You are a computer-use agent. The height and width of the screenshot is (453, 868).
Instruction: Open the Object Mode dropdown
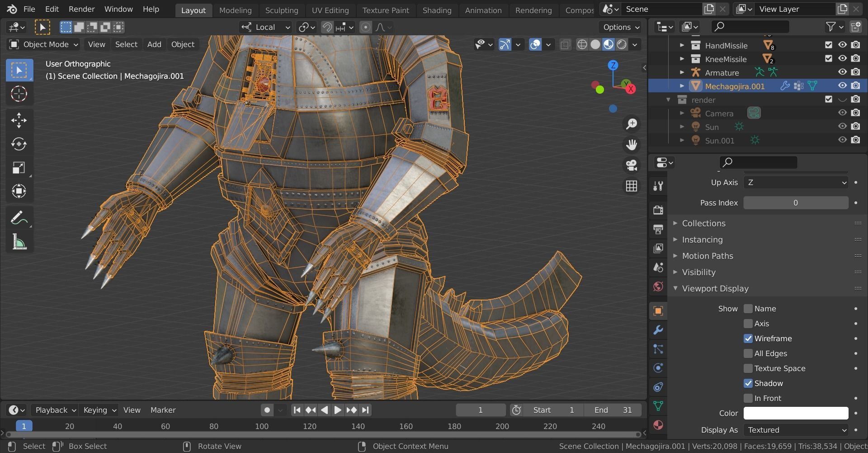tap(44, 44)
